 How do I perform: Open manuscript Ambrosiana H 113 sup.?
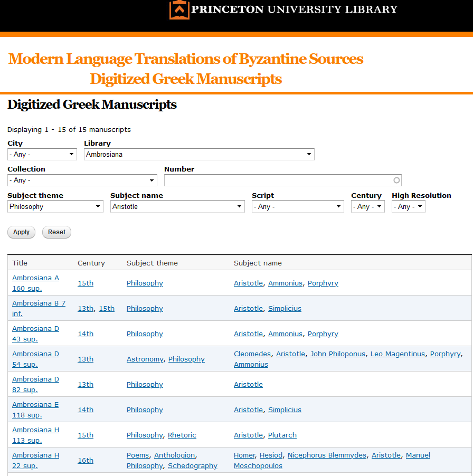35,435
